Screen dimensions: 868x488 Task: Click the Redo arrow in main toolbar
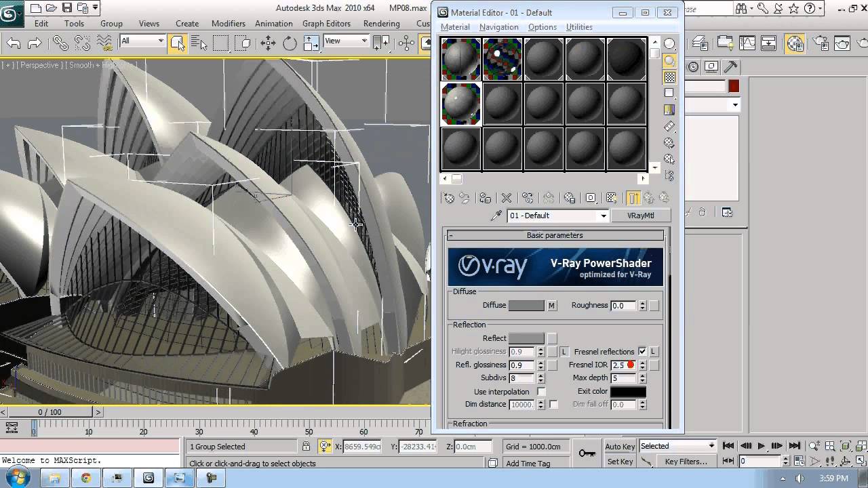(34, 43)
